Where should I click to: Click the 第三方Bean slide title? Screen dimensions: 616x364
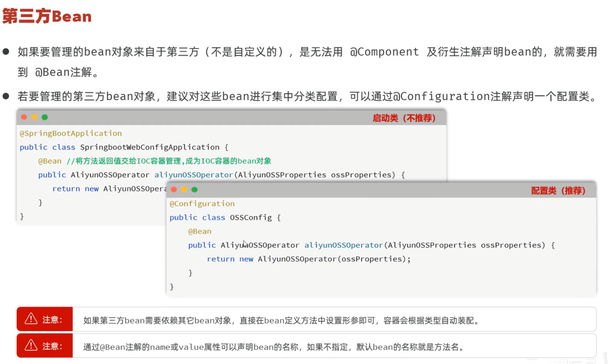[47, 16]
